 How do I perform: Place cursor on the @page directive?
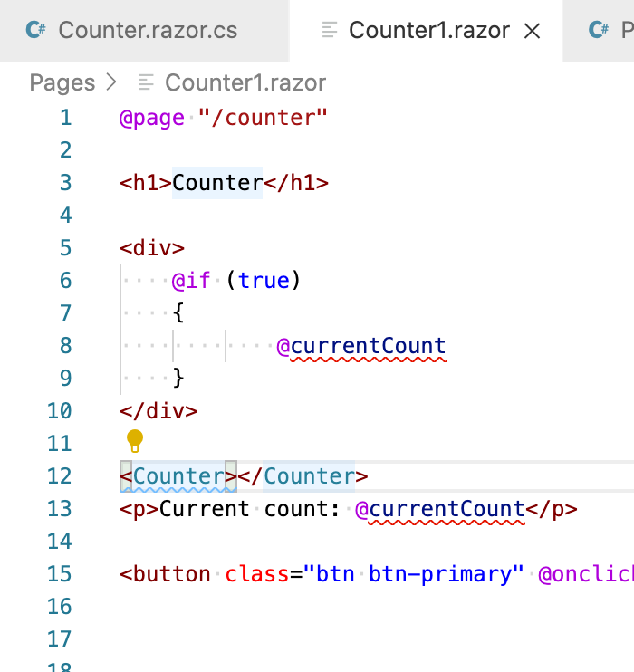pos(152,119)
